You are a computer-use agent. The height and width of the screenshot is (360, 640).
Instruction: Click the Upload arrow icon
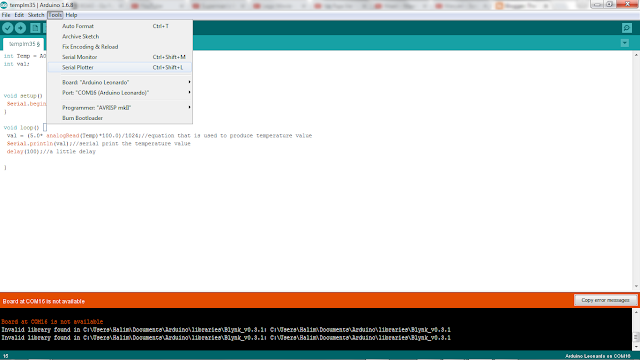tap(20, 28)
